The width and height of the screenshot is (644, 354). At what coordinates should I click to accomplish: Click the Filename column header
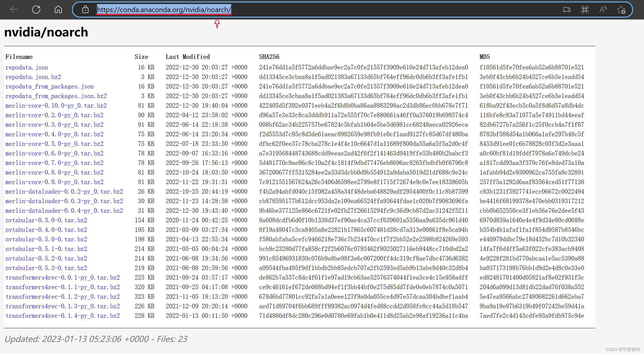pos(19,57)
